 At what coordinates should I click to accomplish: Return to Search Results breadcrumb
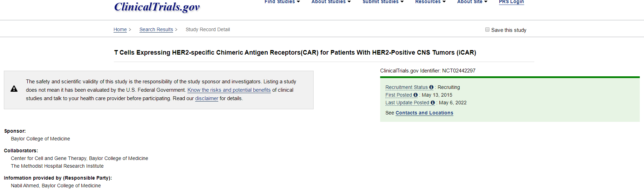(156, 29)
